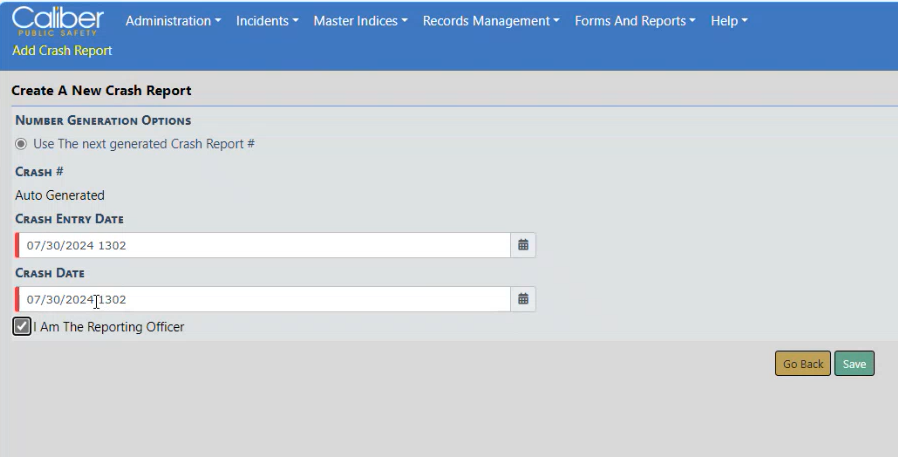Uncheck the Reporting Officer checkbox

(22, 327)
